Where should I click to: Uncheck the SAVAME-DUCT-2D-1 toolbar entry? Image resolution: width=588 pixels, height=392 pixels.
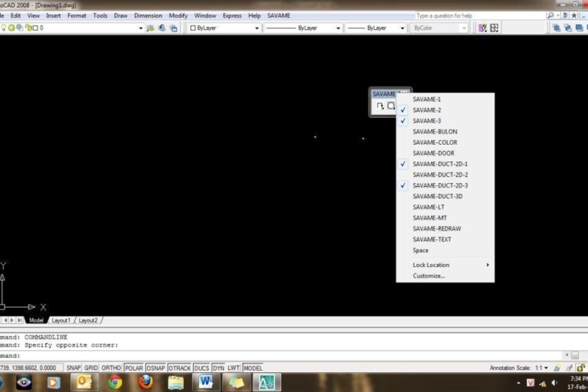coord(446,164)
